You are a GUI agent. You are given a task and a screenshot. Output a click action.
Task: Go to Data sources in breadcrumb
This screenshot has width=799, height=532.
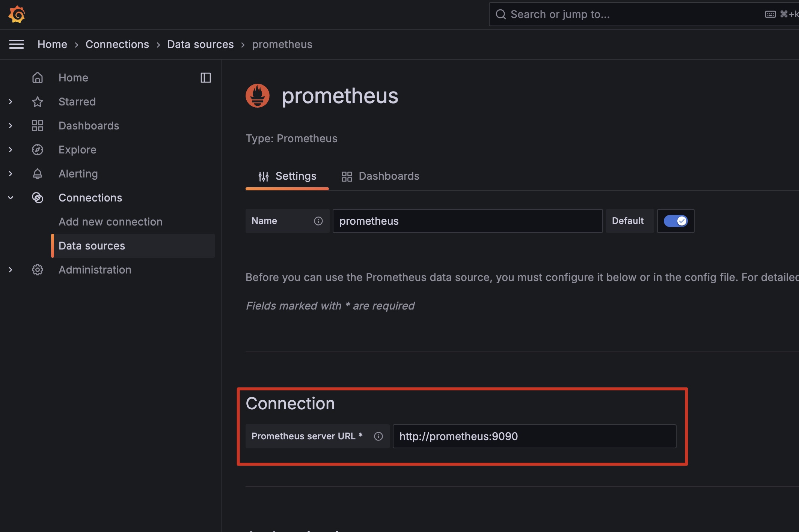201,44
